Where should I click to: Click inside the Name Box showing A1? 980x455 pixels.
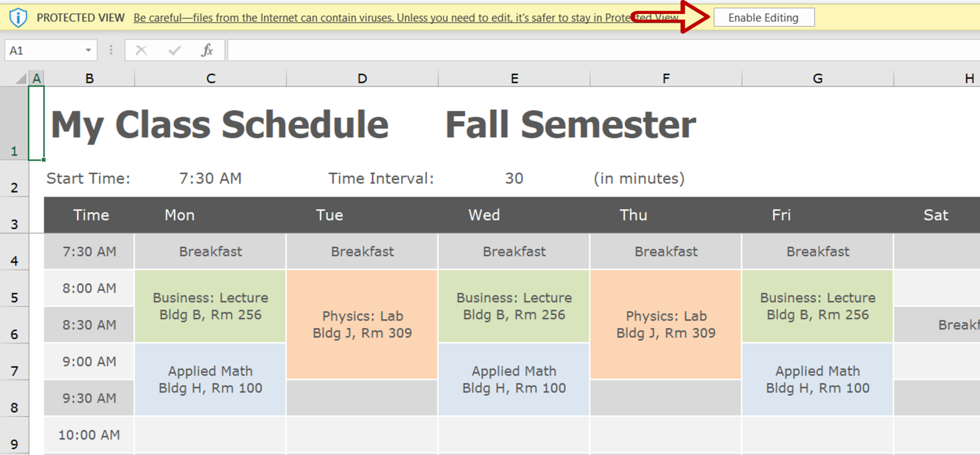pyautogui.click(x=43, y=50)
